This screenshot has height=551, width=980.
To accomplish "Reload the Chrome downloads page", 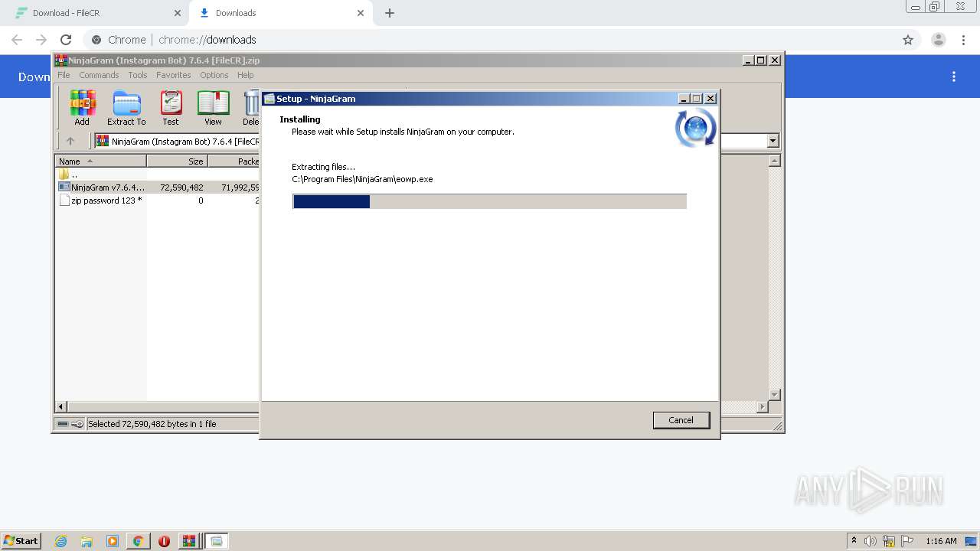I will click(x=66, y=40).
